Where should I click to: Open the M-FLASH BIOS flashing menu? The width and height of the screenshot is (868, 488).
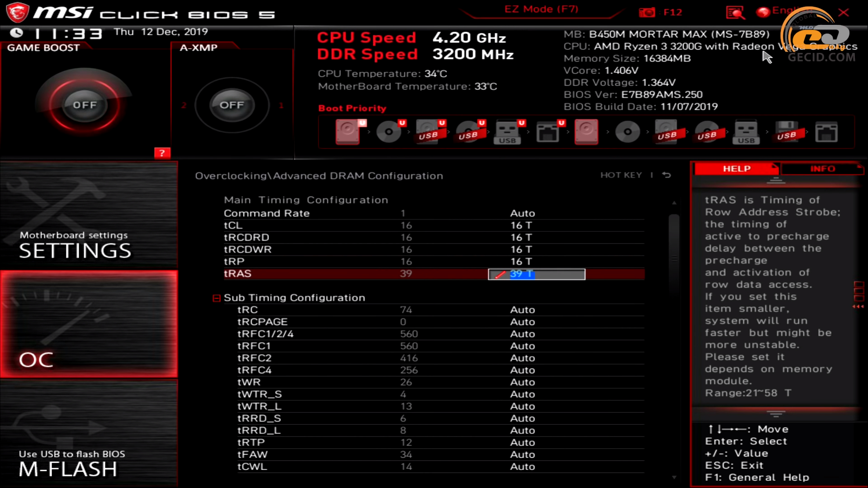pyautogui.click(x=89, y=433)
